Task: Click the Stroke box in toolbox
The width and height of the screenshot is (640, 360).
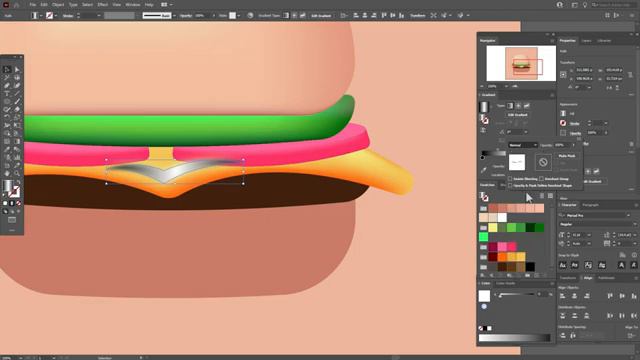Action: tap(14, 192)
